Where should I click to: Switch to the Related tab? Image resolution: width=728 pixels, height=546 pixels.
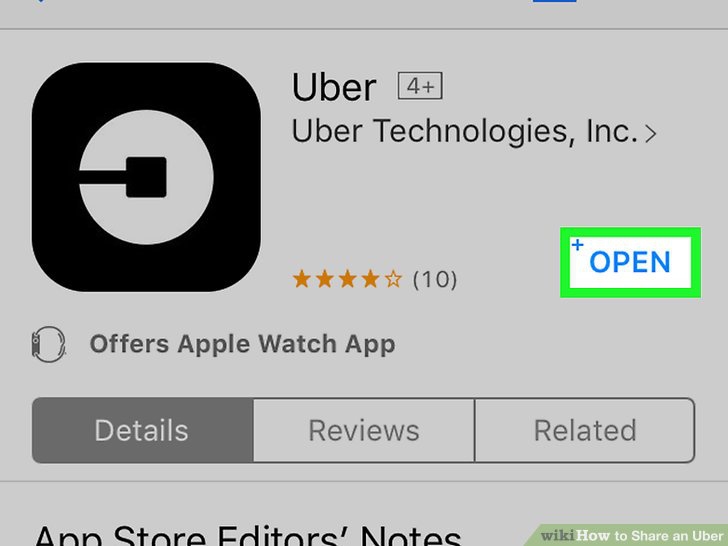tap(585, 430)
